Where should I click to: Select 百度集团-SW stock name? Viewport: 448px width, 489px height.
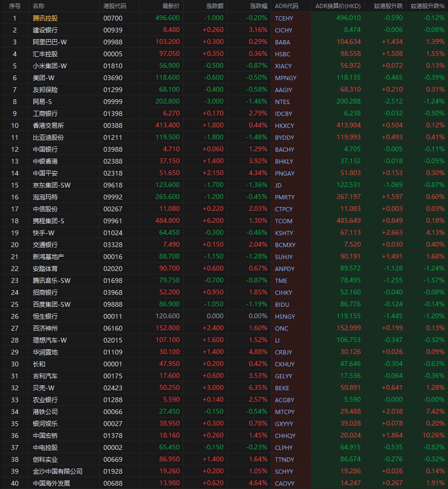[x=51, y=304]
